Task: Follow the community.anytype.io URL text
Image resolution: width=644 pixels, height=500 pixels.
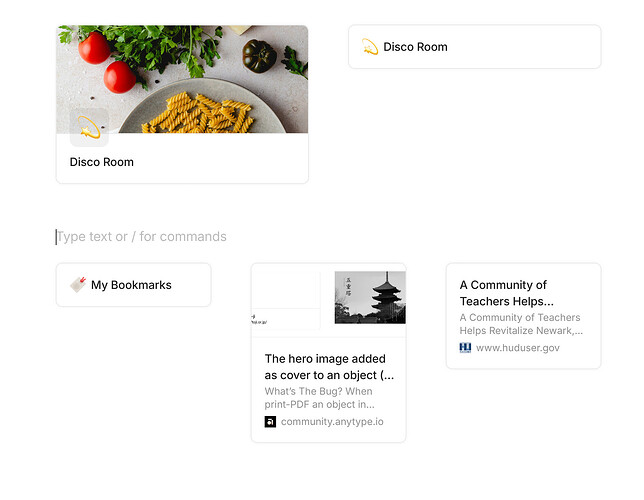Action: [332, 422]
